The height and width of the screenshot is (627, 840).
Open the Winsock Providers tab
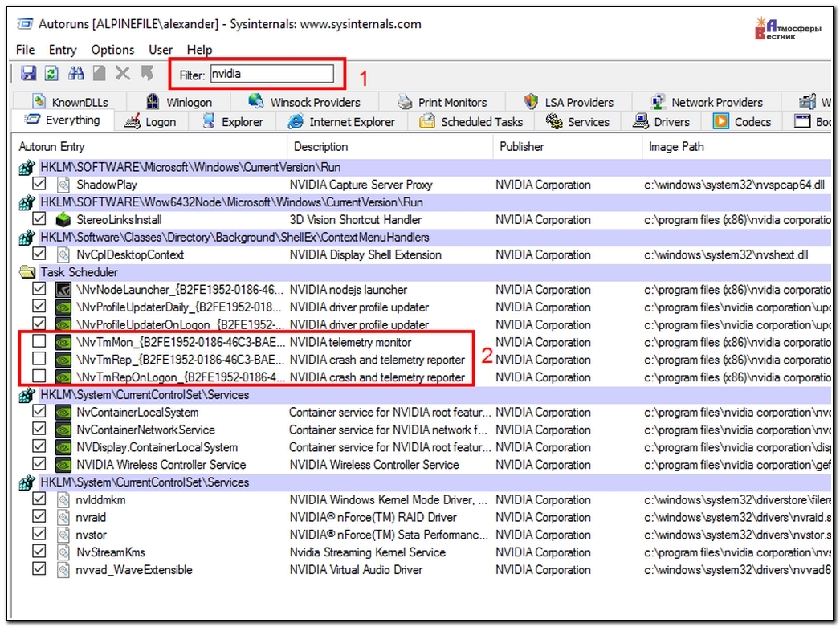point(304,102)
